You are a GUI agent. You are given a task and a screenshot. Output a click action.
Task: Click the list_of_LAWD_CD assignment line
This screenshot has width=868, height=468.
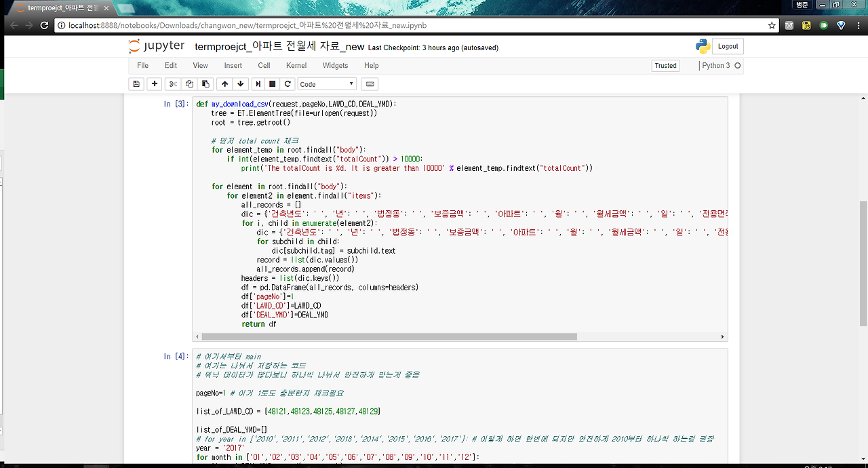288,411
